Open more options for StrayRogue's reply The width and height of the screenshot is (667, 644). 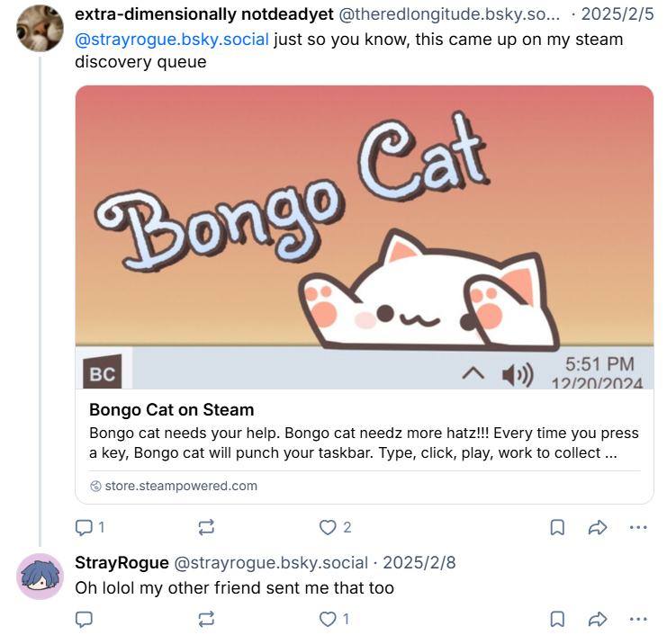click(x=638, y=619)
